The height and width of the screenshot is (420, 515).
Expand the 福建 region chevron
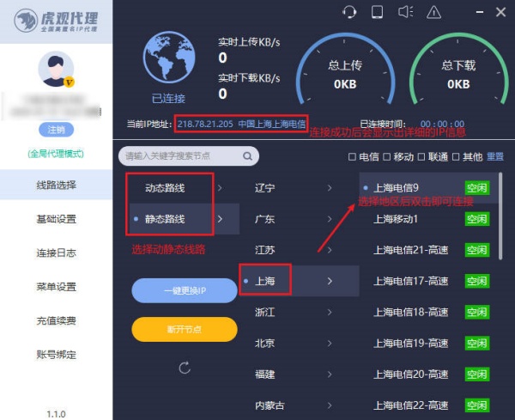330,374
